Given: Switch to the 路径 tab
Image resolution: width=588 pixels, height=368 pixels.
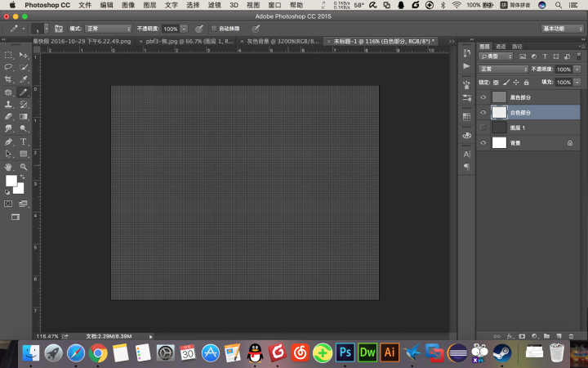Looking at the screenshot, I should coord(517,47).
